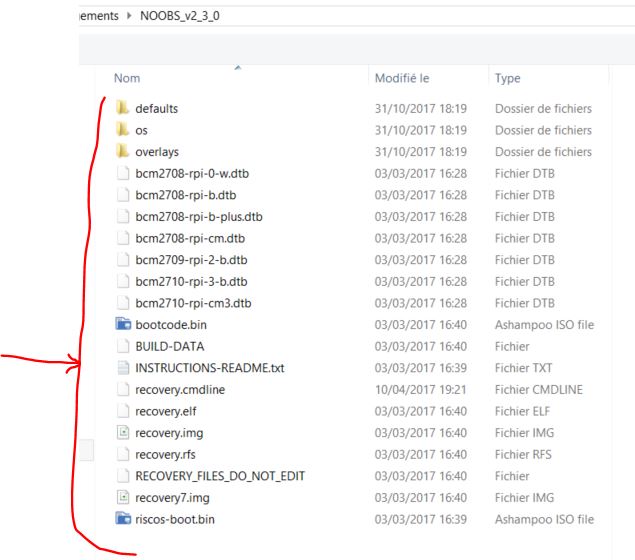Select RECOVERY_FILES_DO_NOT_EDIT file
Viewport: 635px width, 560px height.
[220, 476]
